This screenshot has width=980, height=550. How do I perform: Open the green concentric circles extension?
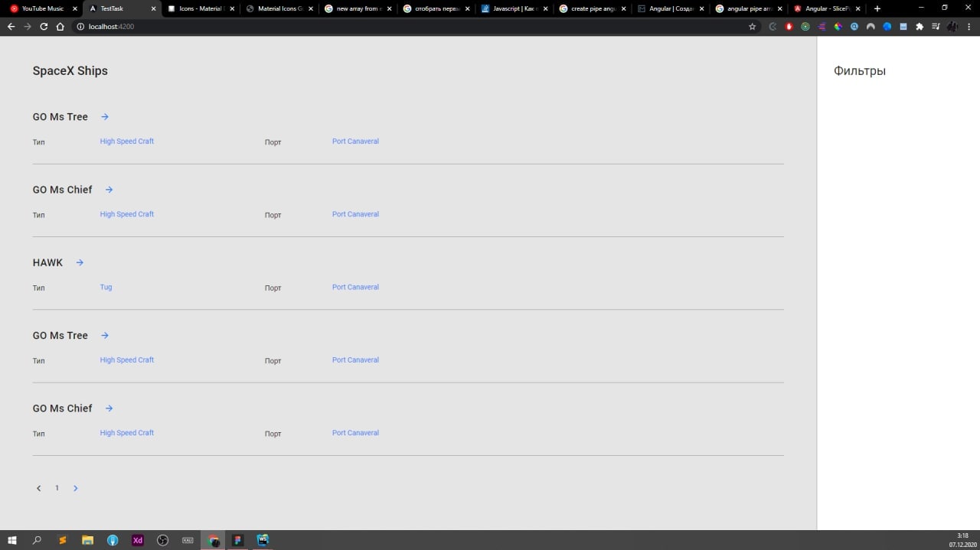click(805, 26)
